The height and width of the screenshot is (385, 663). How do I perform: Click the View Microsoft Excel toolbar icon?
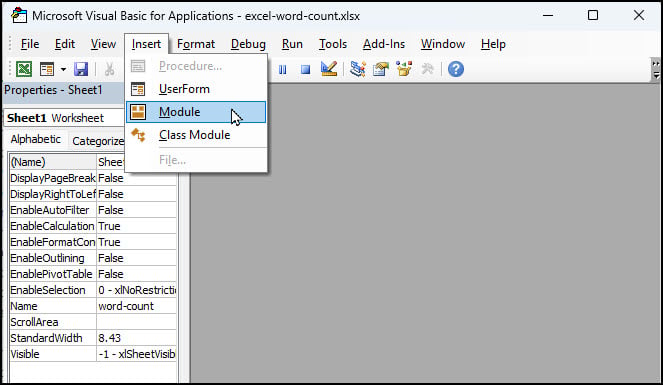click(24, 69)
